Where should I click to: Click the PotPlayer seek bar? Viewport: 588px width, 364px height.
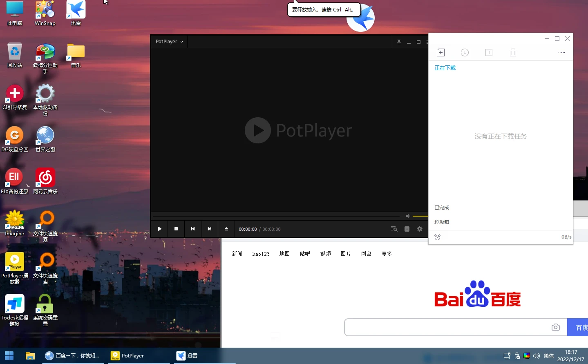click(276, 216)
